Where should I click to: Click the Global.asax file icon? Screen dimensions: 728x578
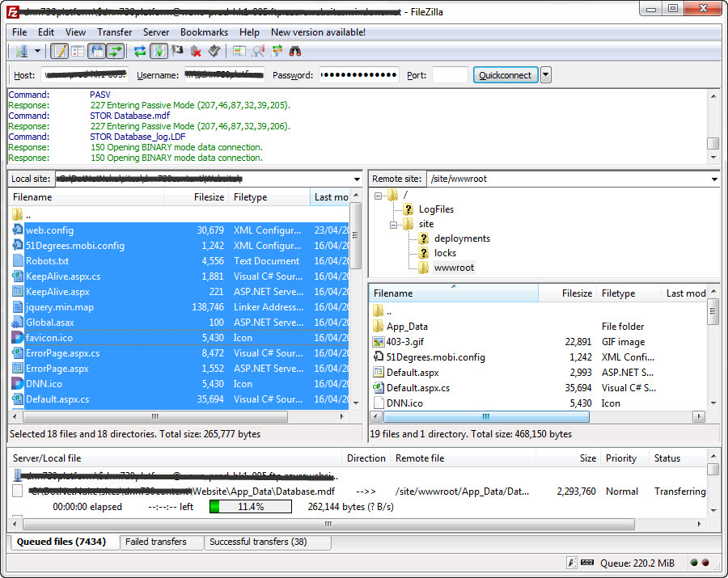(x=18, y=323)
